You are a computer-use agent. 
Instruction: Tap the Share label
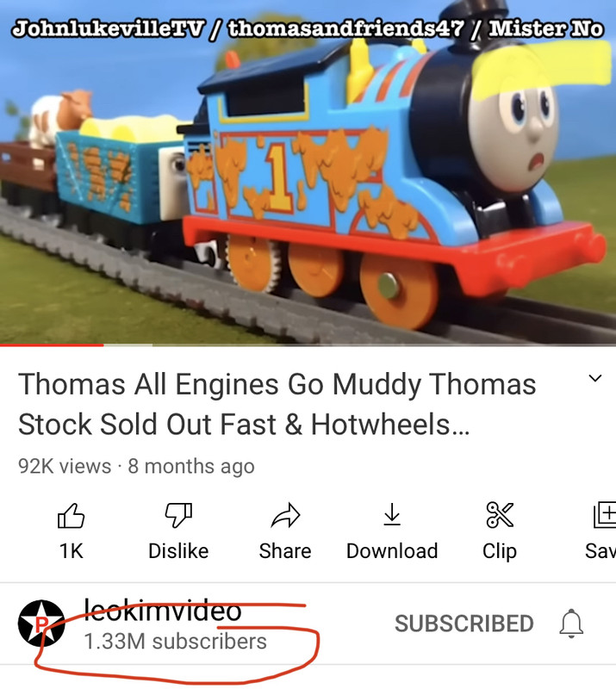tap(285, 551)
